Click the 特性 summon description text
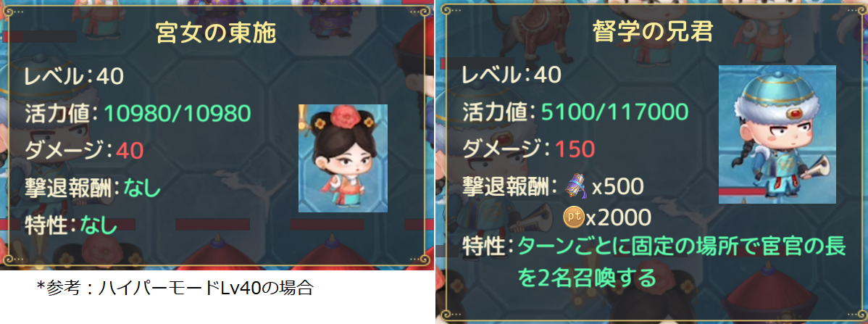The image size is (868, 324). click(682, 262)
